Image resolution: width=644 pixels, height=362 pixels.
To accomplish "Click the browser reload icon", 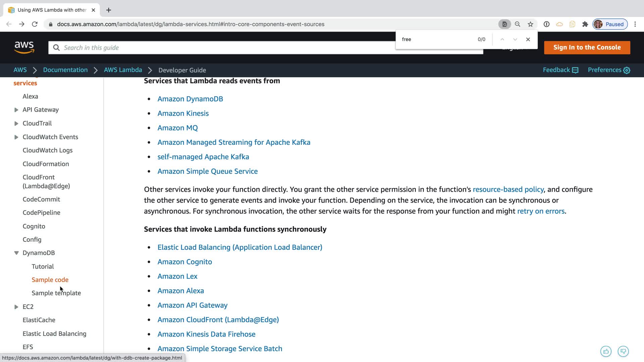I will click(35, 24).
